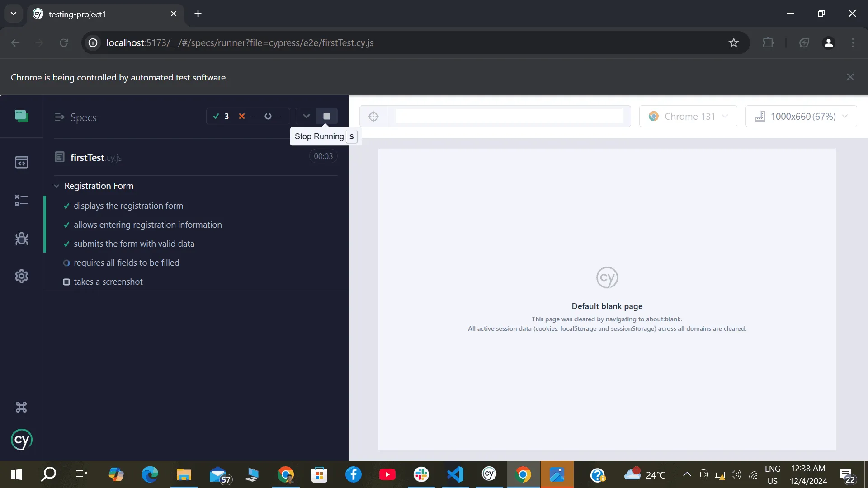Select 'submits the form with valid data' test
The height and width of the screenshot is (488, 868).
point(134,244)
